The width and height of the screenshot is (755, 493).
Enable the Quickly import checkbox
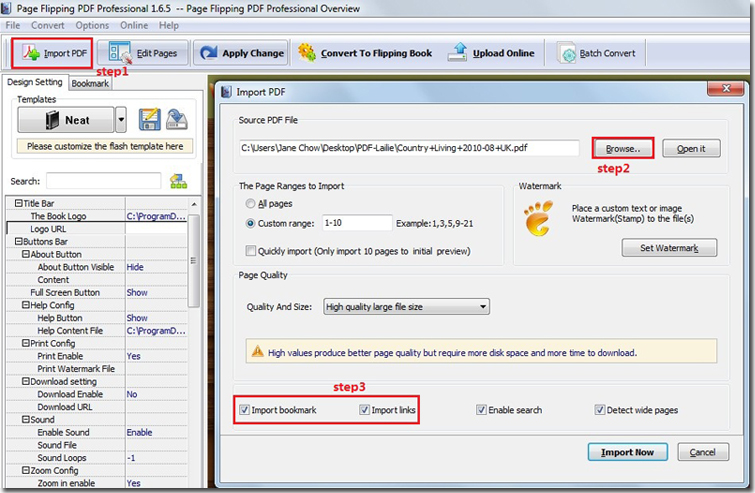click(x=250, y=251)
